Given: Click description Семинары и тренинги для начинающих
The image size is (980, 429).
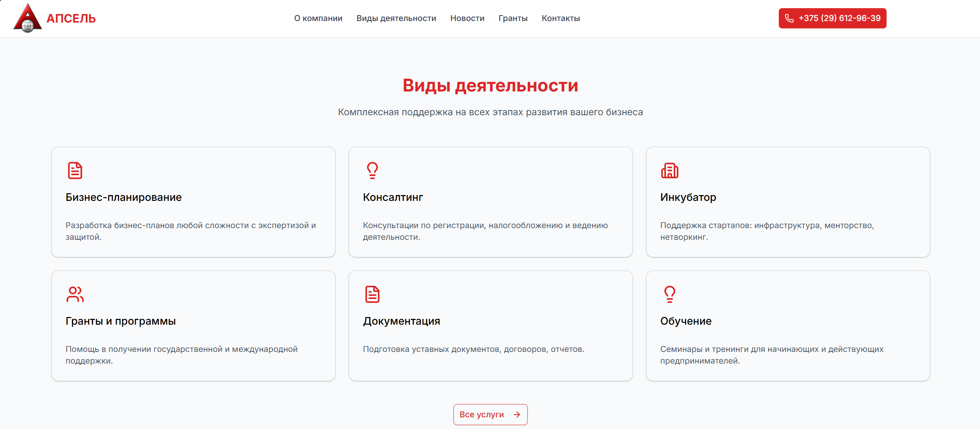Looking at the screenshot, I should (x=772, y=355).
